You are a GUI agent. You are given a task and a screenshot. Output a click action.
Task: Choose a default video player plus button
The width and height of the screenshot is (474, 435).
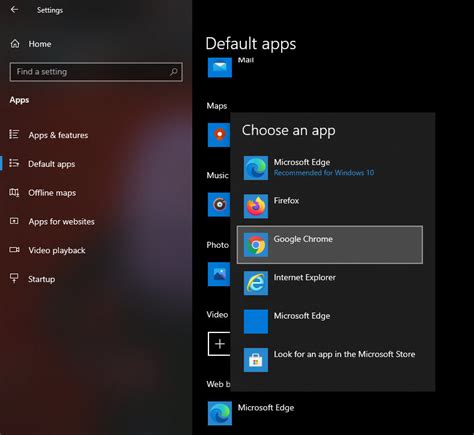(x=219, y=344)
